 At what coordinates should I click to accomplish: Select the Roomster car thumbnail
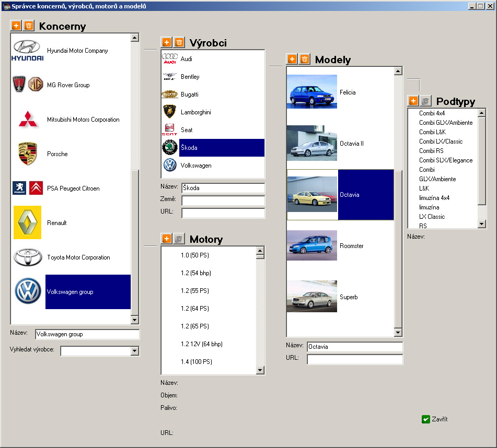pyautogui.click(x=311, y=245)
